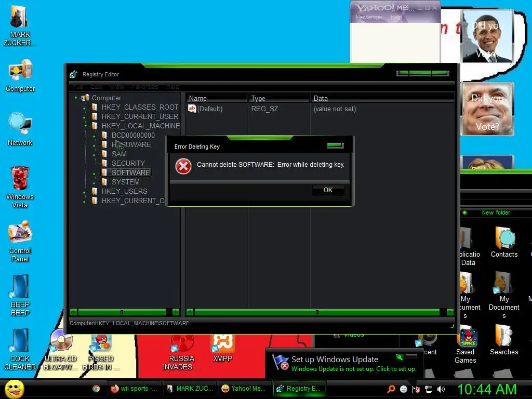Open the File menu in Registry Editor
Screen dimensions: 532x399
click(77, 87)
